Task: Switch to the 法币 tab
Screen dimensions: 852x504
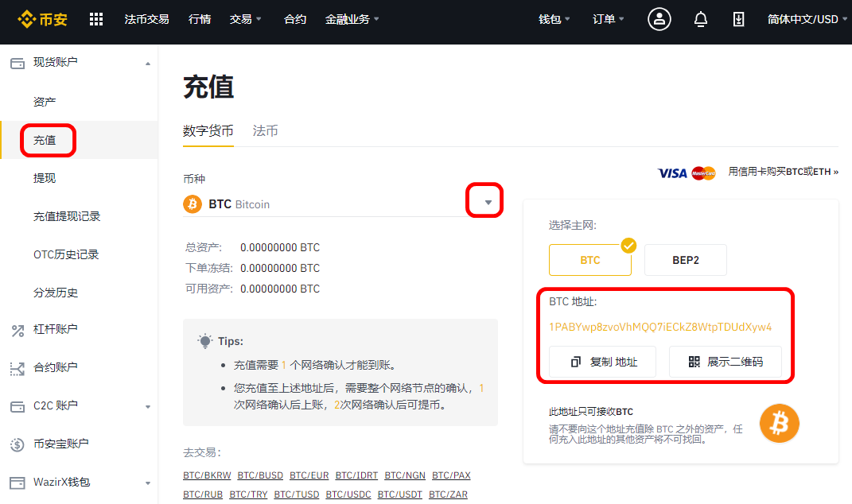Action: coord(265,131)
